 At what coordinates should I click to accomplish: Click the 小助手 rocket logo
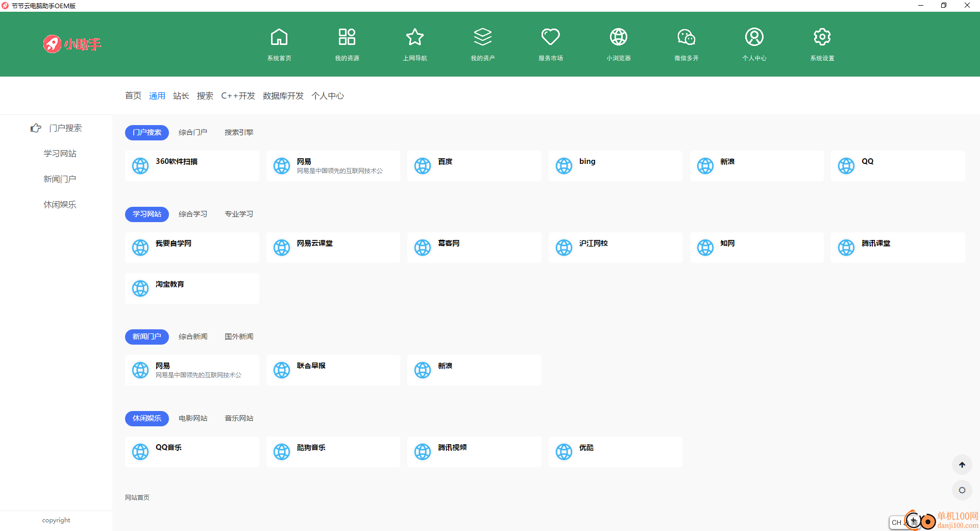(x=72, y=44)
